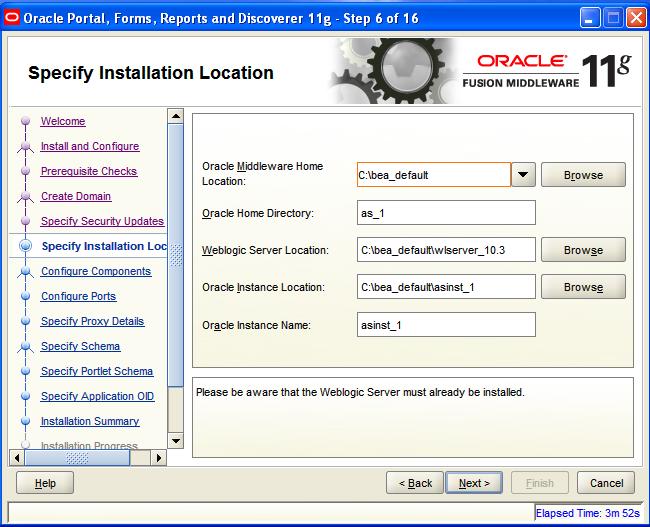Click the current step icon for Specify Installation Location
Viewport: 650px width, 527px height.
tap(24, 246)
